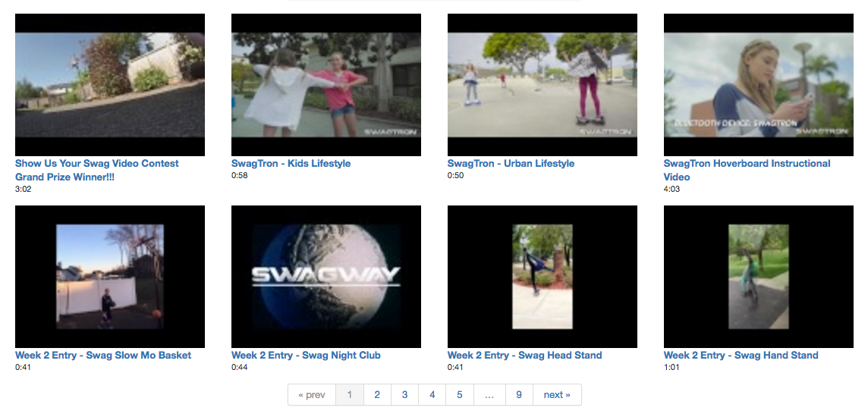The width and height of the screenshot is (868, 417).
Task: Click the 3:02 duration under contest winner video
Action: [24, 189]
